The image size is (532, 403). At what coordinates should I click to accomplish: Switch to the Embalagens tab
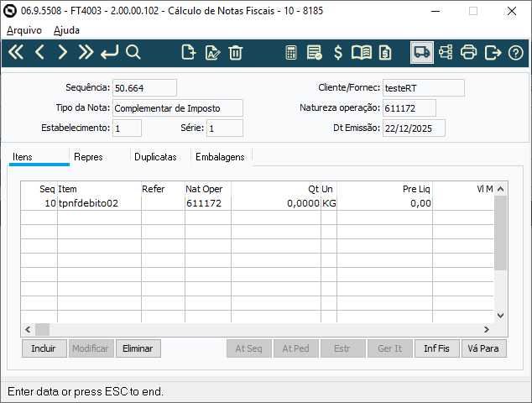coord(220,157)
